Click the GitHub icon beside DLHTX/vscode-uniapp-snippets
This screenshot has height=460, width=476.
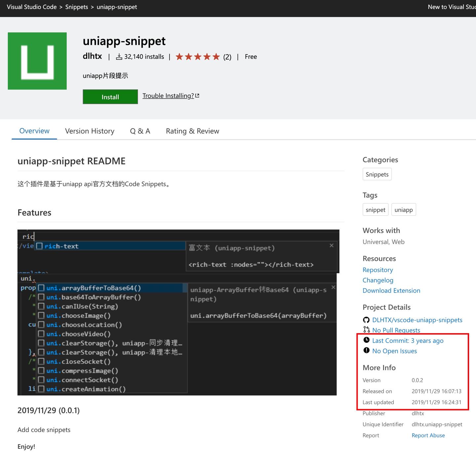click(366, 320)
